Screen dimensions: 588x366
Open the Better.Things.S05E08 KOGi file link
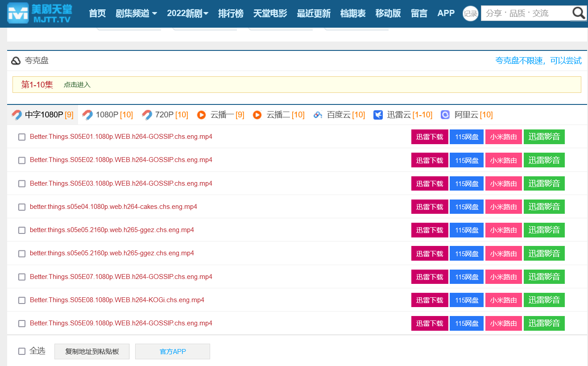click(x=117, y=300)
